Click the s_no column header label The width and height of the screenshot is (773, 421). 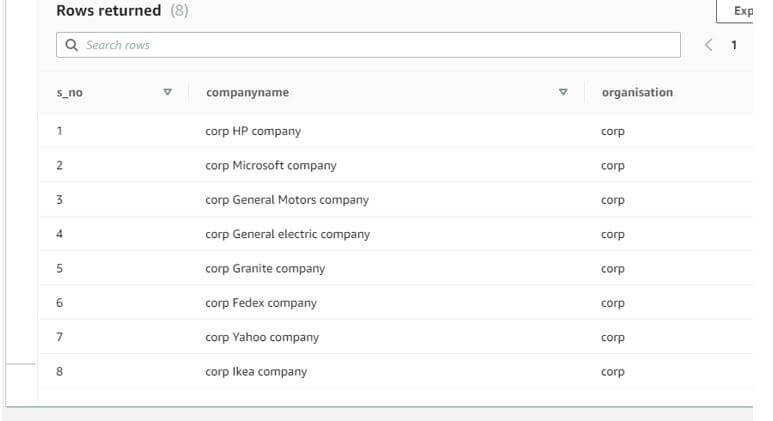pyautogui.click(x=68, y=92)
